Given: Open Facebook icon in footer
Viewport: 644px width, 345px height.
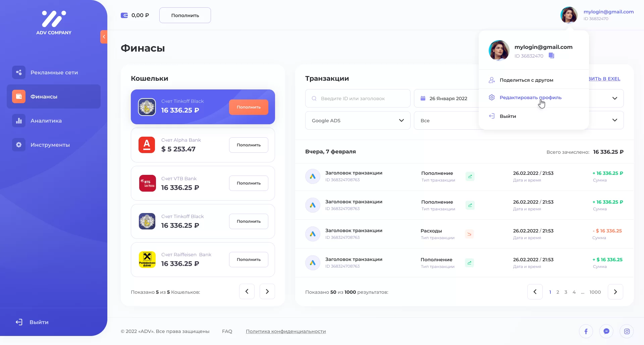Looking at the screenshot, I should pos(586,331).
